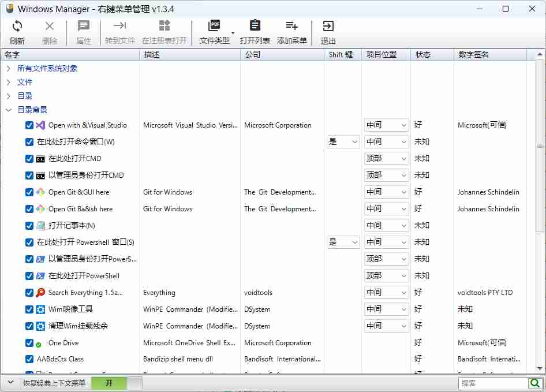Open the 文件类型 file type icon
The height and width of the screenshot is (392, 546).
tap(214, 26)
